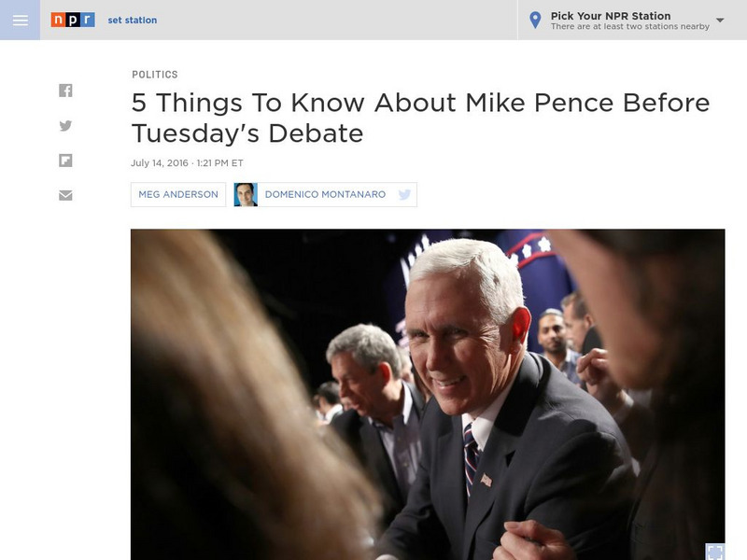
Task: Open the hamburger navigation menu
Action: [20, 20]
